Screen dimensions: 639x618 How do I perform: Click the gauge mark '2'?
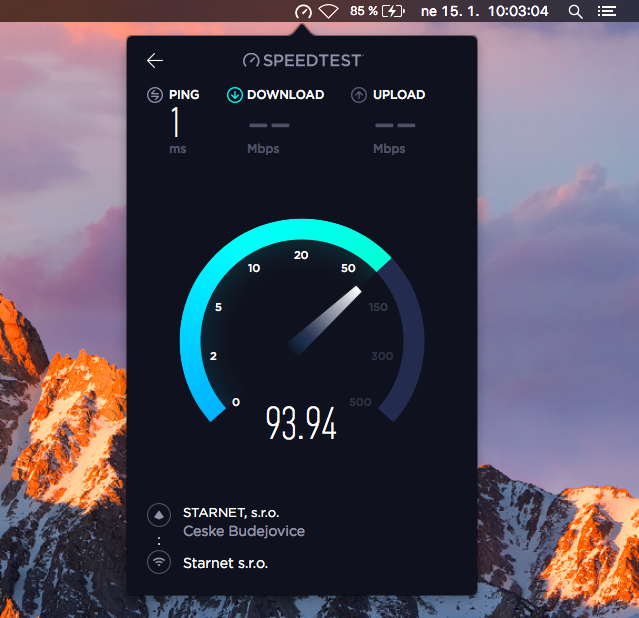[x=213, y=356]
